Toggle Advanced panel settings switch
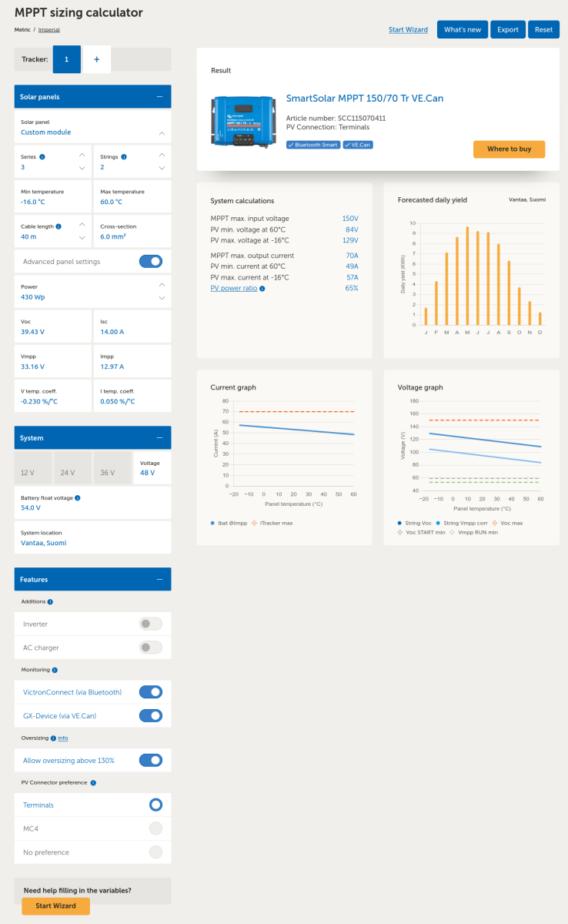The width and height of the screenshot is (568, 924). tap(151, 261)
